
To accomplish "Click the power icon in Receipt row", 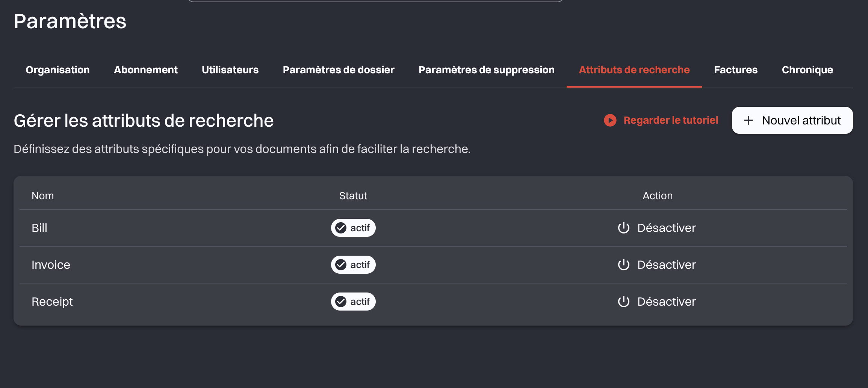I will click(623, 302).
